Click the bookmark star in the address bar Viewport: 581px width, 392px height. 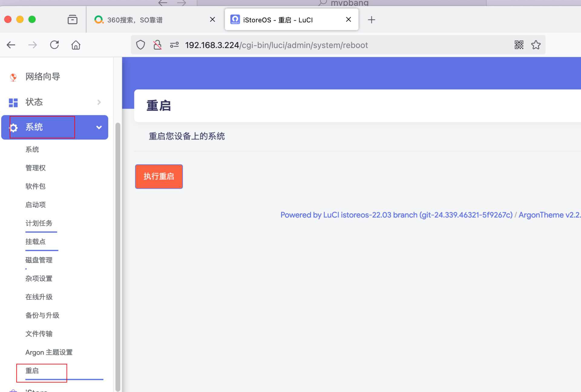[536, 45]
